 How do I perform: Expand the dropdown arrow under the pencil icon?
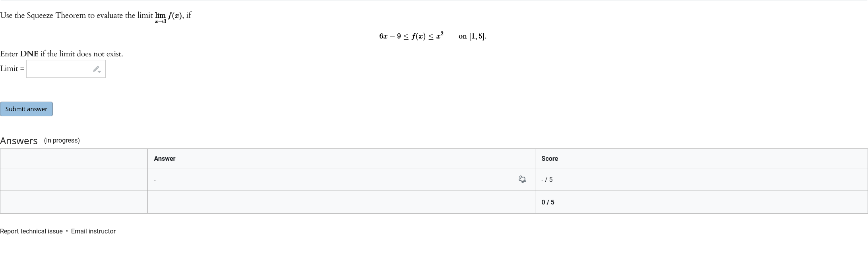pyautogui.click(x=99, y=72)
